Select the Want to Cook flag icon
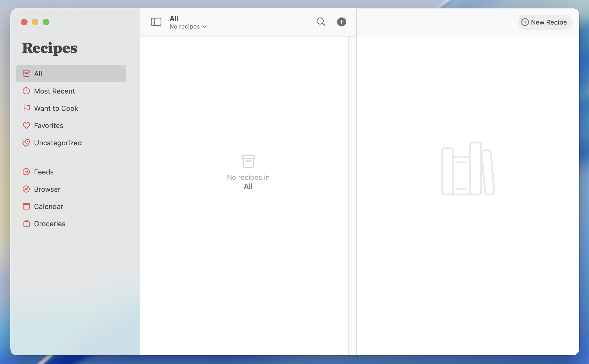Viewport: 589px width, 364px height. 26,108
